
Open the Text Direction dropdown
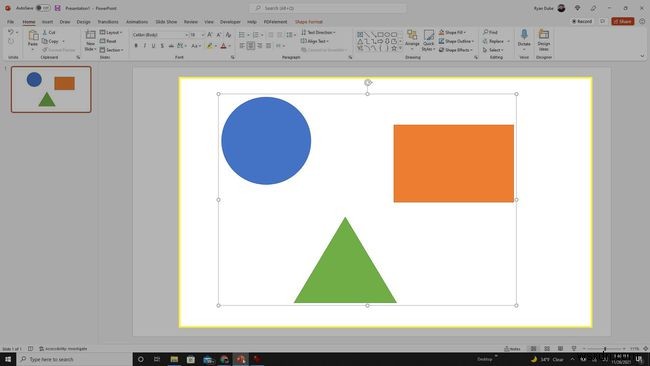pyautogui.click(x=318, y=32)
